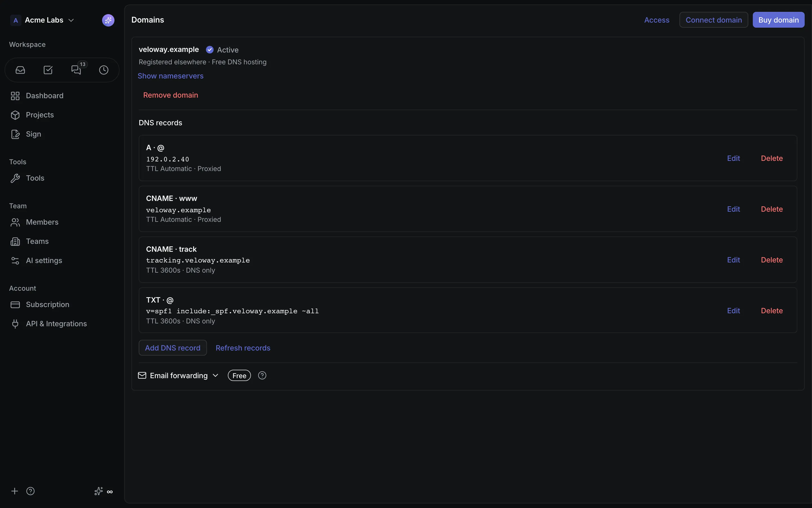Open the recent history clock icon
812x508 pixels.
(104, 70)
